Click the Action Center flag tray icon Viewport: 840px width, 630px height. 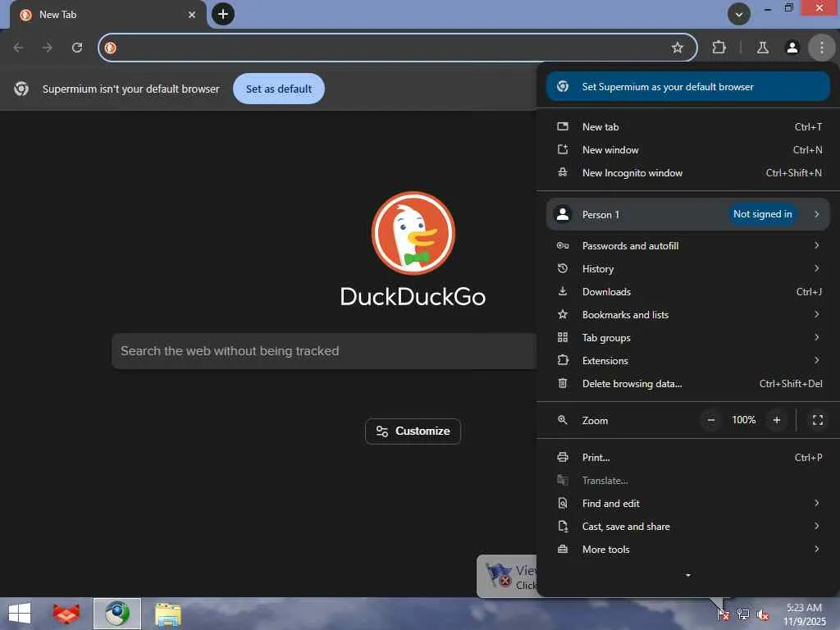pyautogui.click(x=723, y=614)
